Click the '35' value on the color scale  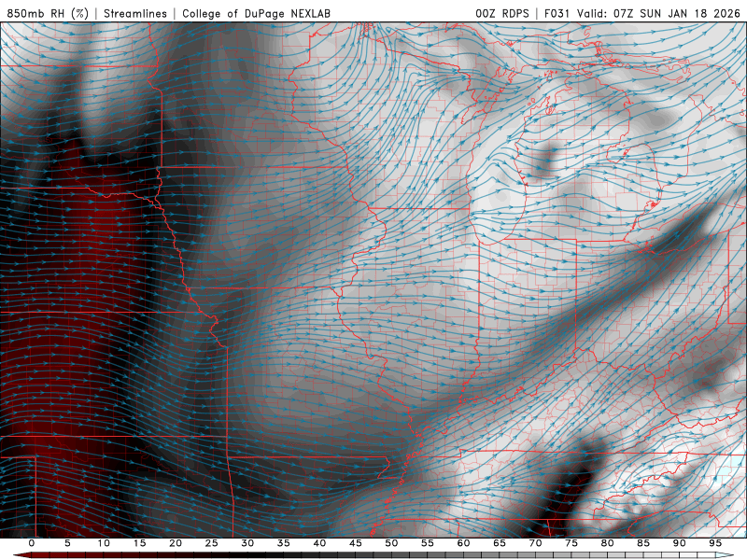coord(284,543)
